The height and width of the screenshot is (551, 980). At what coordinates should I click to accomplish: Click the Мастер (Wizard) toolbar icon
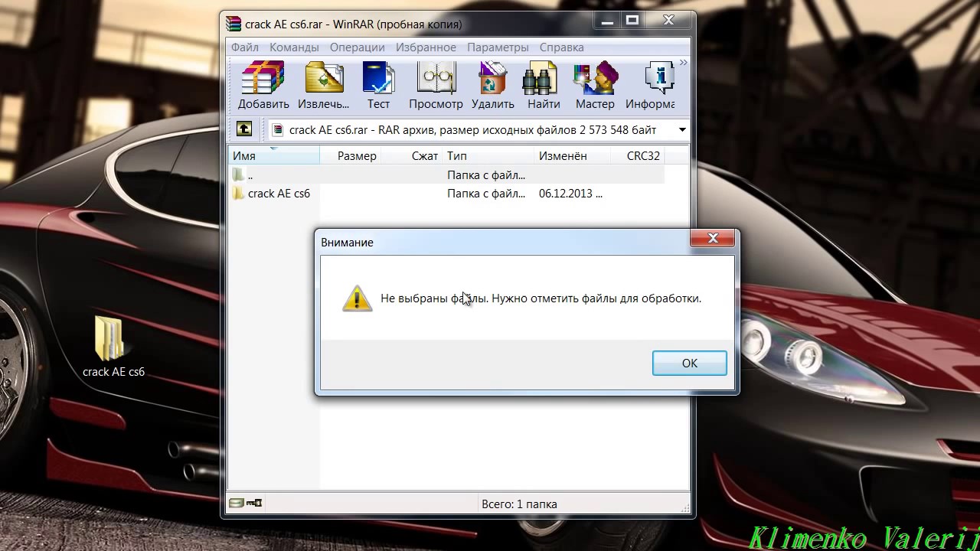click(x=595, y=86)
